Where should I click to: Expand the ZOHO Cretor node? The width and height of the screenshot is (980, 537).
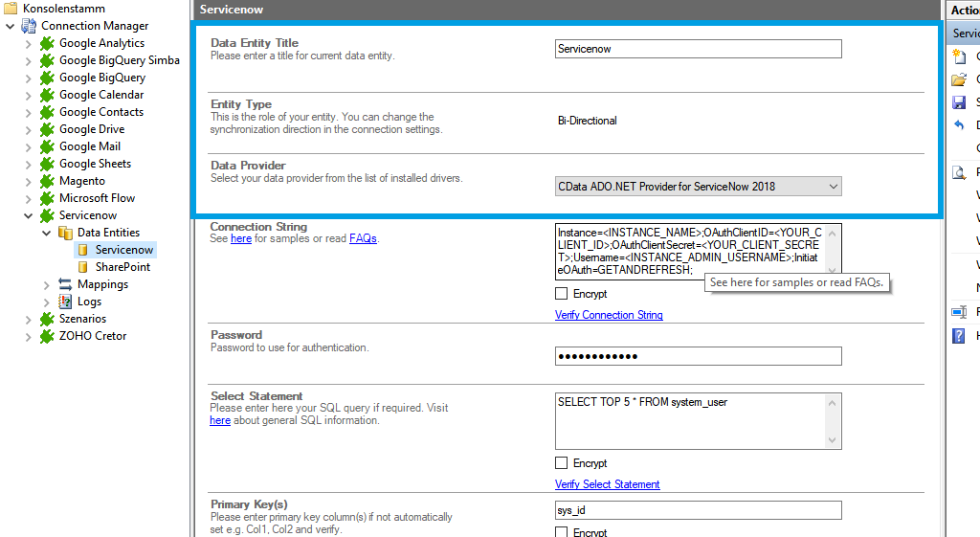point(28,336)
